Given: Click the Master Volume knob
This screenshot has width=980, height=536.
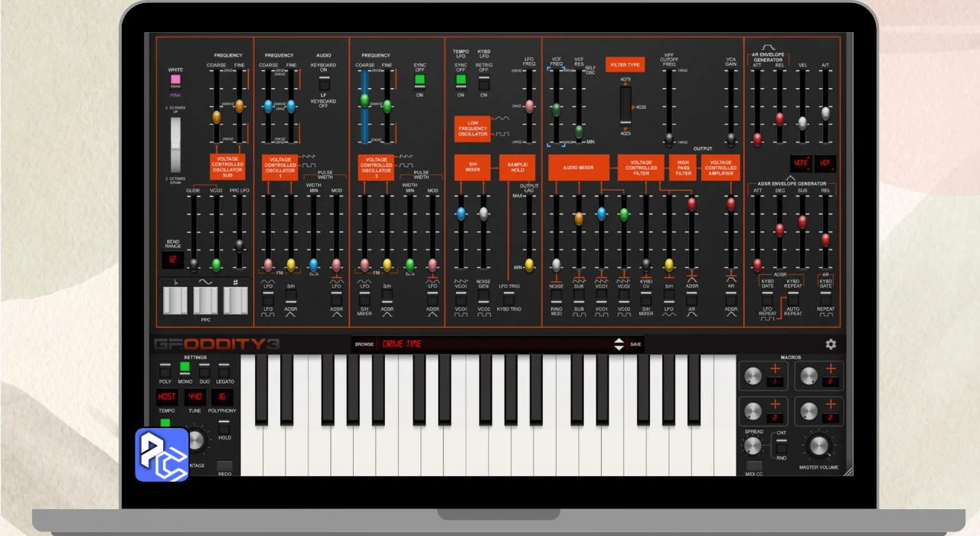Looking at the screenshot, I should [x=818, y=445].
